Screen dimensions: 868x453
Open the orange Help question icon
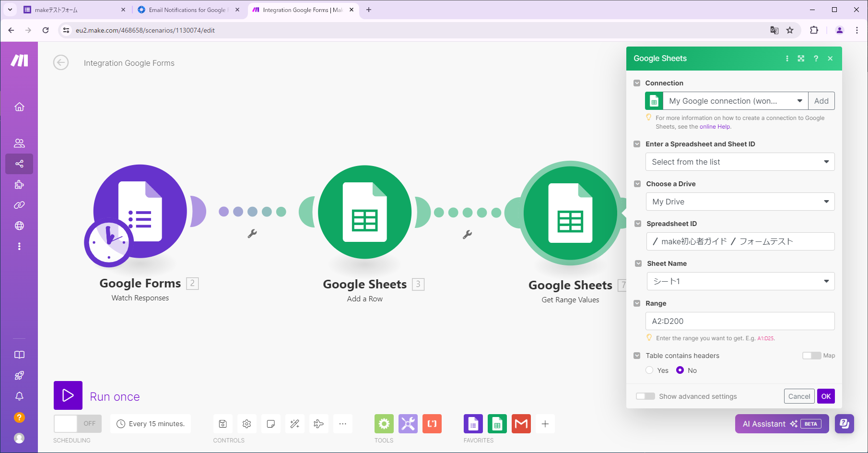19,417
